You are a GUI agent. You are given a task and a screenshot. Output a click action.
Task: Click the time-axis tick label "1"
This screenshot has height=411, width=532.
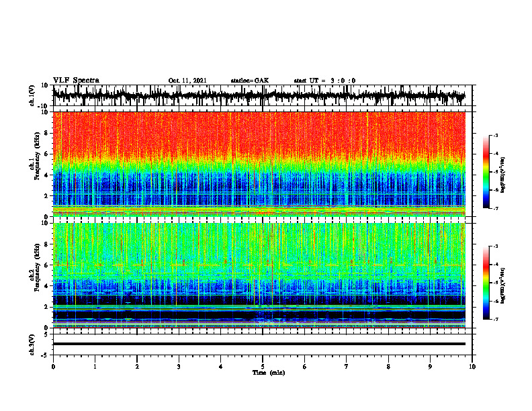tap(95, 367)
